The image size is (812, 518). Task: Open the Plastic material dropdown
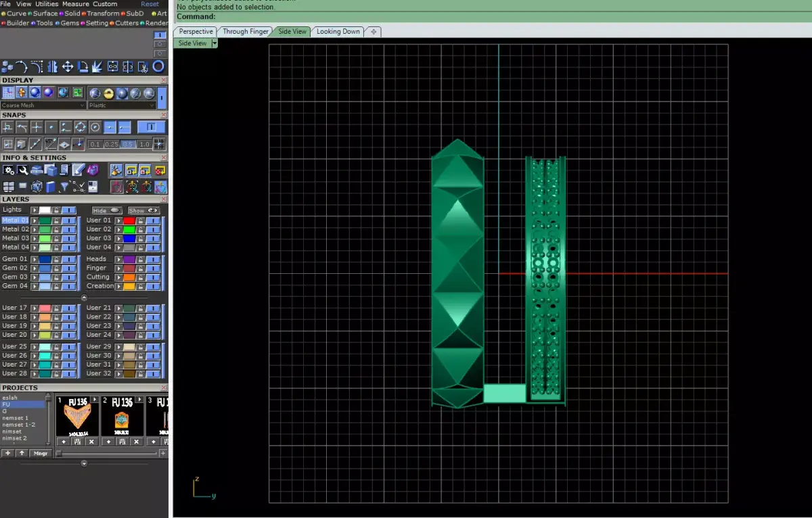click(122, 105)
